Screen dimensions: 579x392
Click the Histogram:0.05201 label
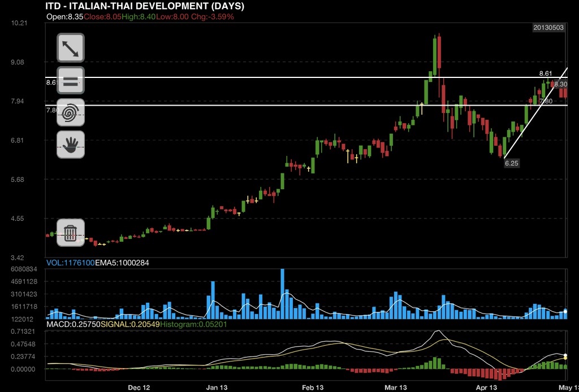point(194,325)
